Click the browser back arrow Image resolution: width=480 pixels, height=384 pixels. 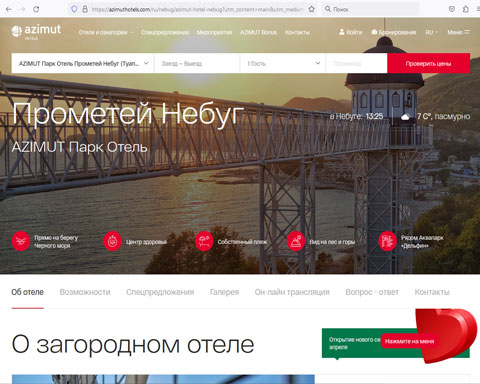[9, 9]
